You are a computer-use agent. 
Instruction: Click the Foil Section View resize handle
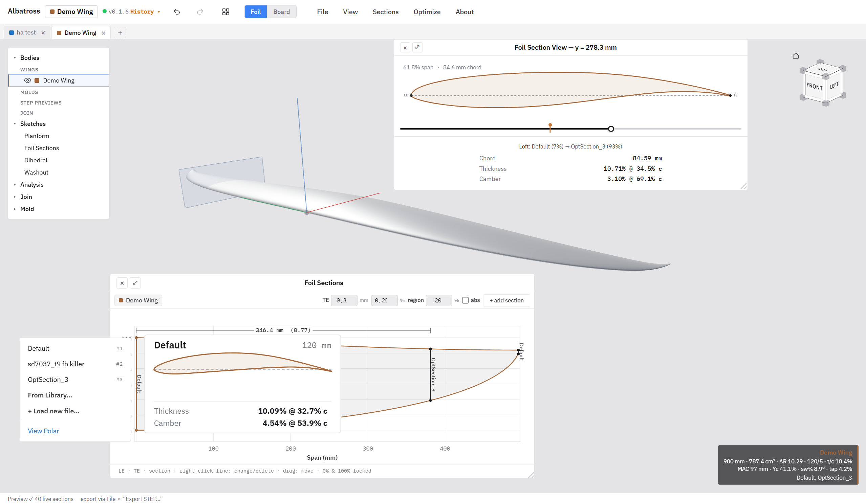pos(744,186)
